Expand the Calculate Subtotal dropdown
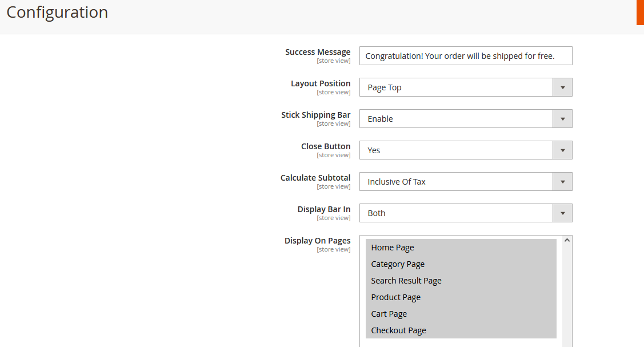The width and height of the screenshot is (644, 347). pyautogui.click(x=465, y=182)
